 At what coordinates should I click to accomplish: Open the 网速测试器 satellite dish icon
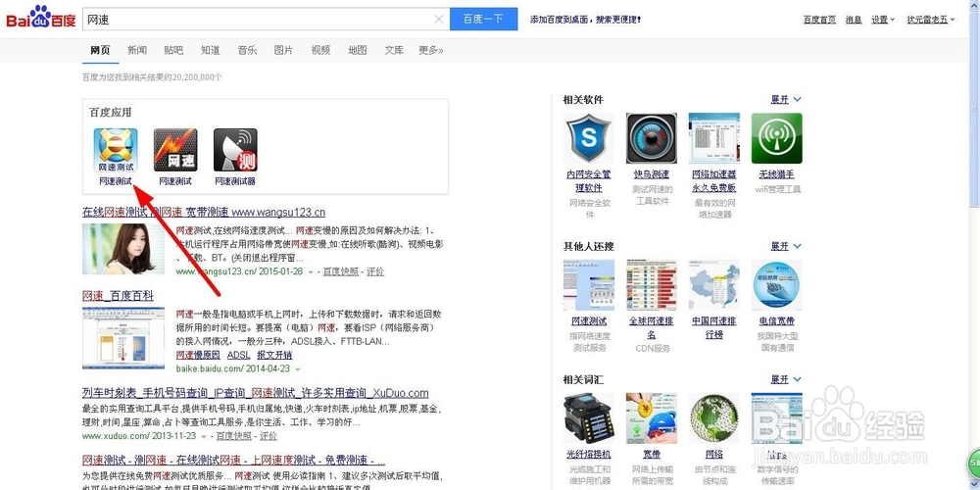[235, 150]
